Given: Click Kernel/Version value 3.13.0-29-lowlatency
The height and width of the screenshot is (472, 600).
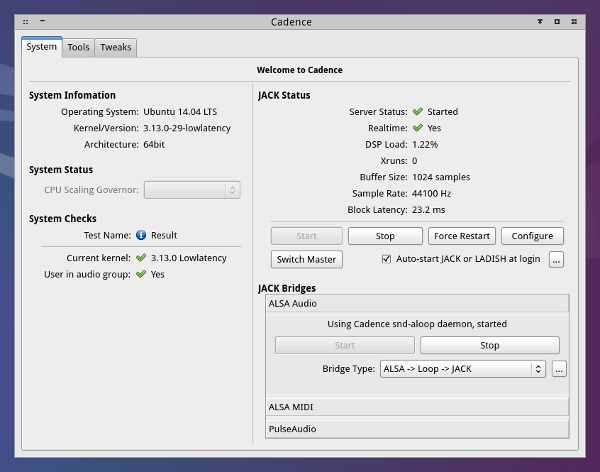Looking at the screenshot, I should click(x=187, y=128).
